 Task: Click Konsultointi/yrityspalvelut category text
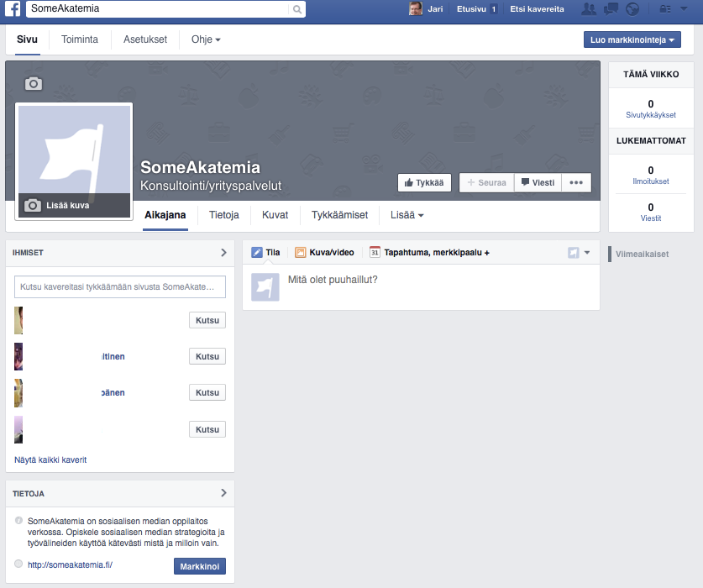point(211,186)
